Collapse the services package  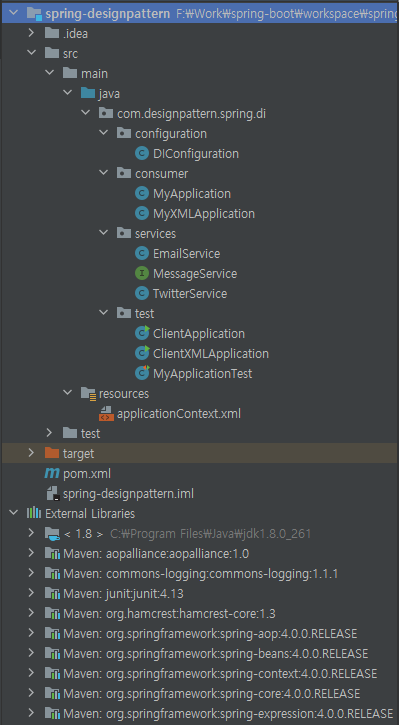pos(103,233)
